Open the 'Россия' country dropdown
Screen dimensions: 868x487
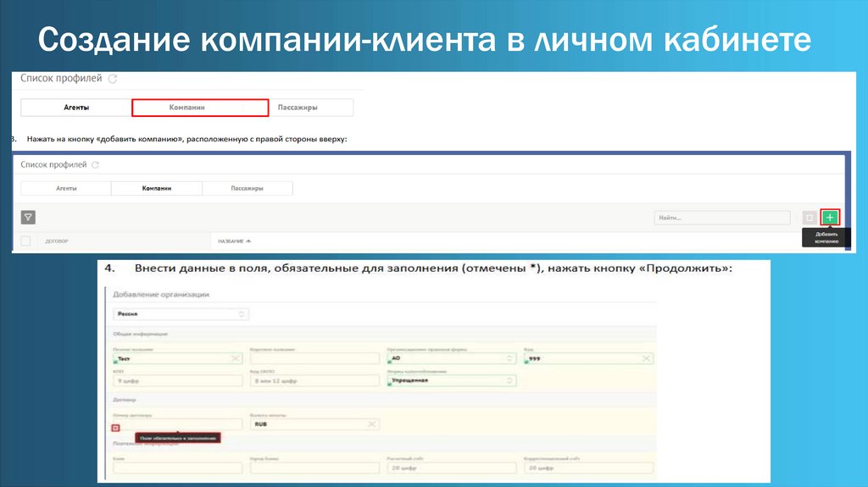(181, 313)
